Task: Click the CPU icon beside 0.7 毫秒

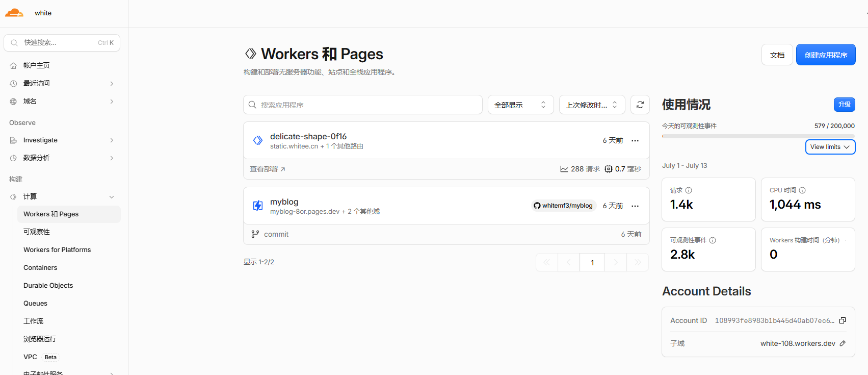Action: point(609,169)
